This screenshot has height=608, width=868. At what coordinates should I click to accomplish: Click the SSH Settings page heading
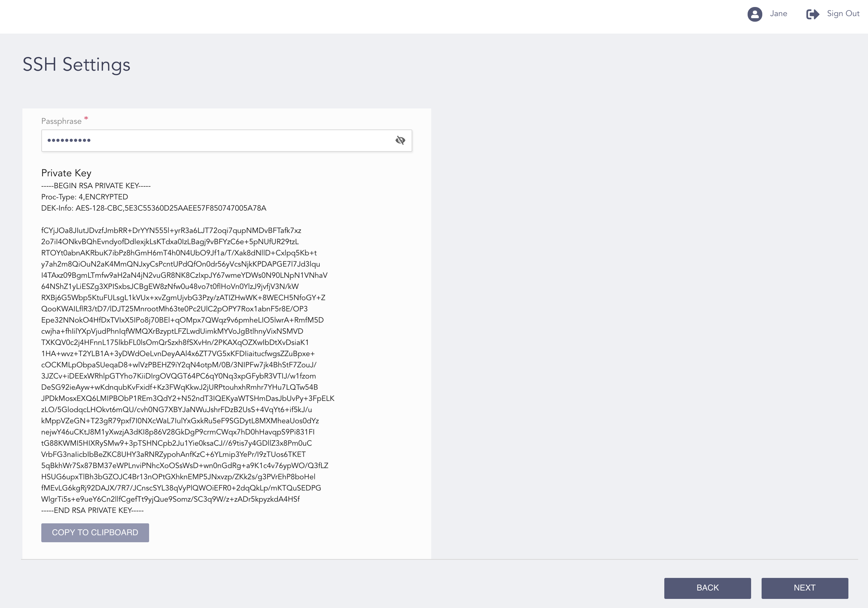tap(76, 65)
